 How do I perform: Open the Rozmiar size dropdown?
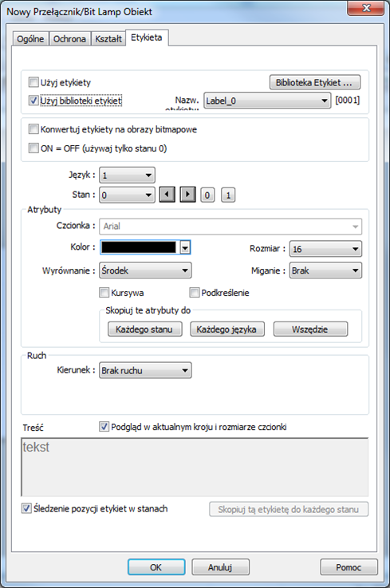click(x=325, y=249)
